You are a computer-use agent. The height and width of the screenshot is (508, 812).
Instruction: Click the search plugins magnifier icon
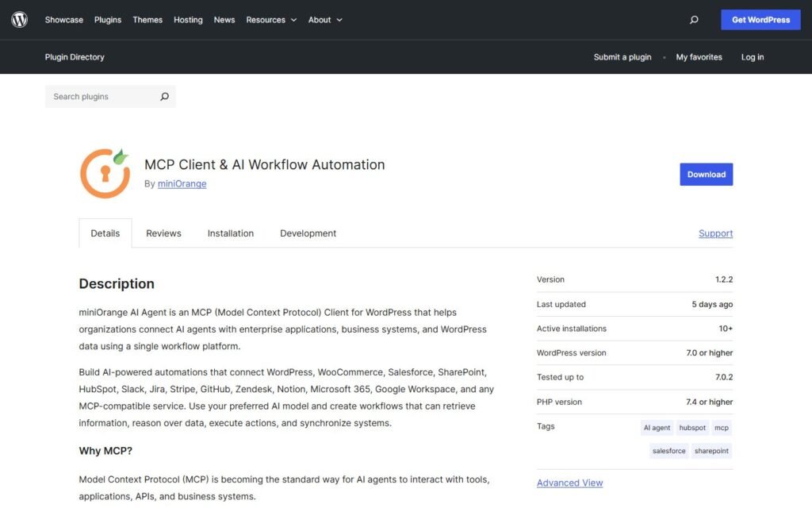point(164,96)
